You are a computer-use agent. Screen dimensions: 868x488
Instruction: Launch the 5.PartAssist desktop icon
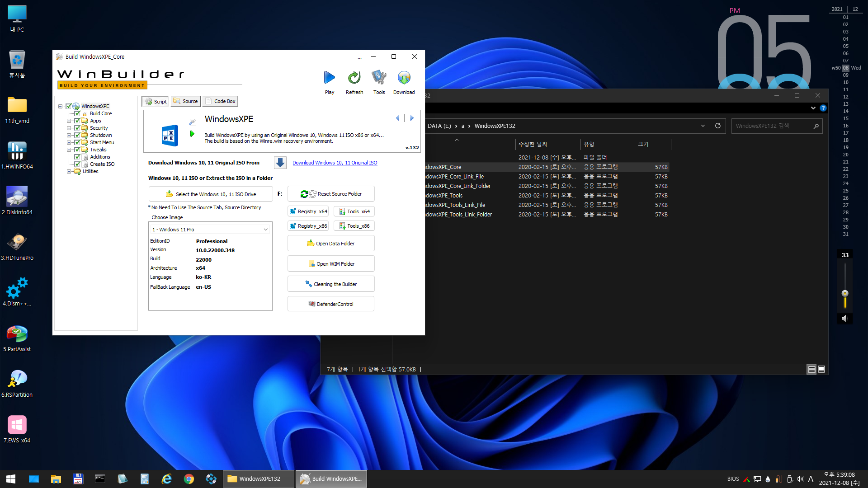pos(17,338)
